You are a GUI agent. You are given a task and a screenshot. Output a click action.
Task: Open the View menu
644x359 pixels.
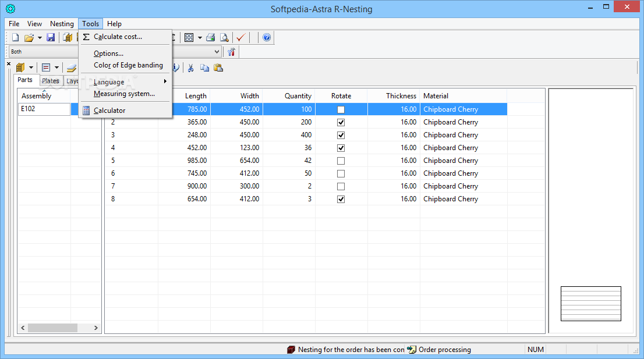(x=34, y=24)
